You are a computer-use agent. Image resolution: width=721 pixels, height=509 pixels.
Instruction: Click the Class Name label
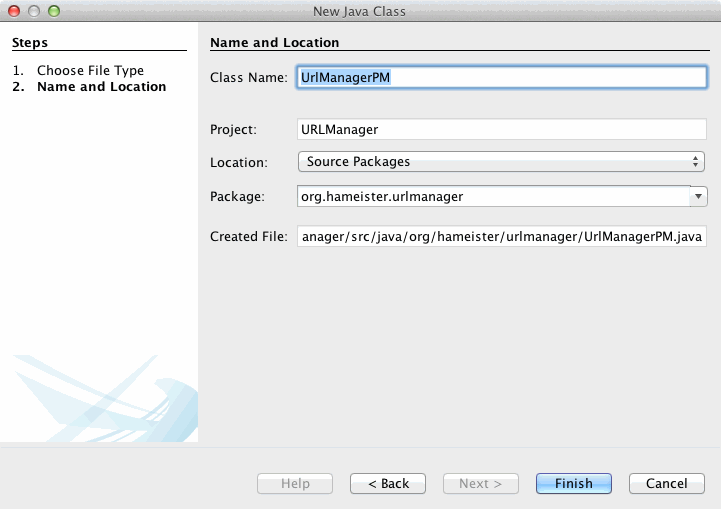[249, 77]
